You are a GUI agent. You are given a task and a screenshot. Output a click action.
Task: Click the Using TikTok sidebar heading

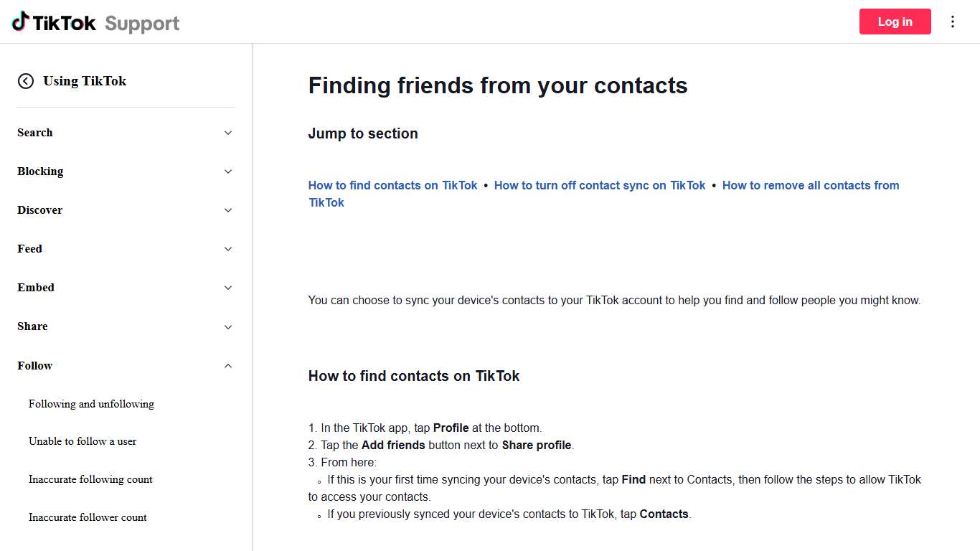click(85, 81)
